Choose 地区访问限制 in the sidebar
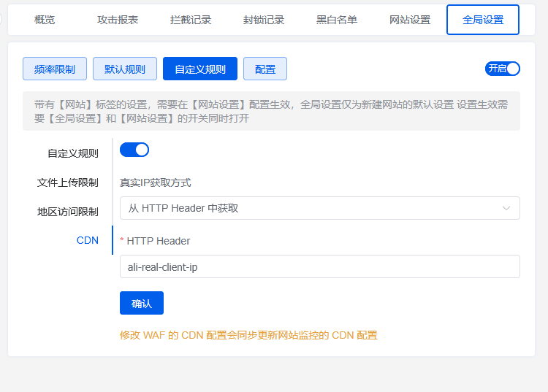This screenshot has width=548, height=392. (x=68, y=212)
